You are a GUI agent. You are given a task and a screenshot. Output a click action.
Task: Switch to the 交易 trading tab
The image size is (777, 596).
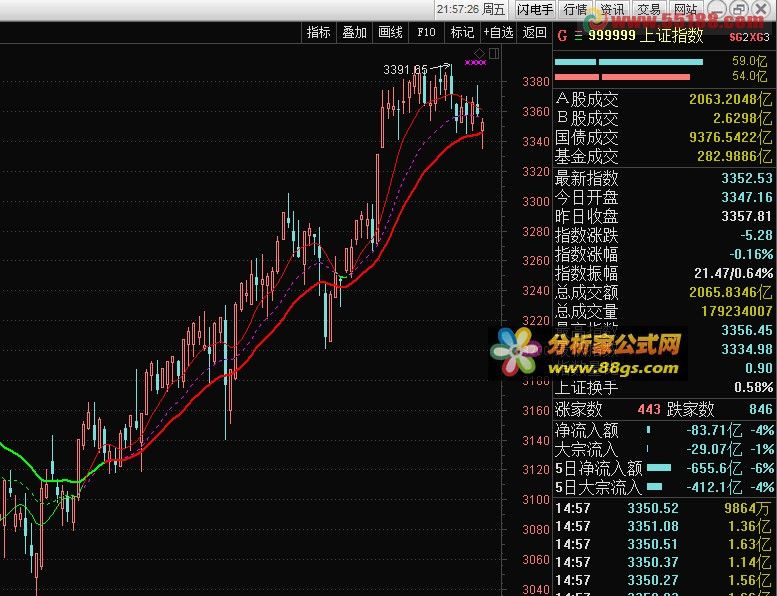pos(649,9)
